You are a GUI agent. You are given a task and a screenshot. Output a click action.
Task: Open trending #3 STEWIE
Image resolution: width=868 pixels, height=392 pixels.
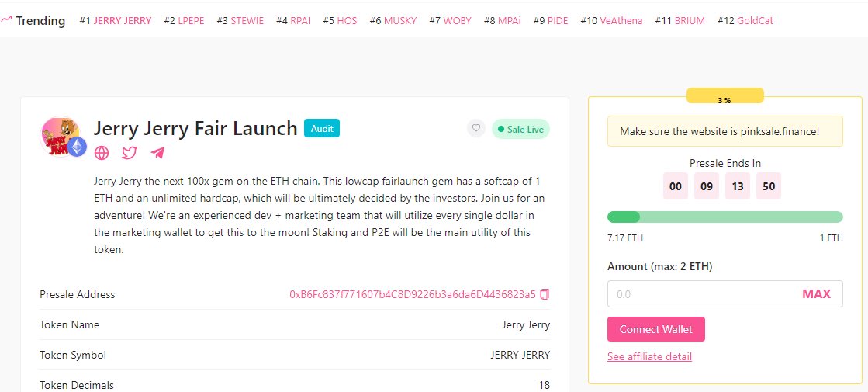(x=240, y=21)
